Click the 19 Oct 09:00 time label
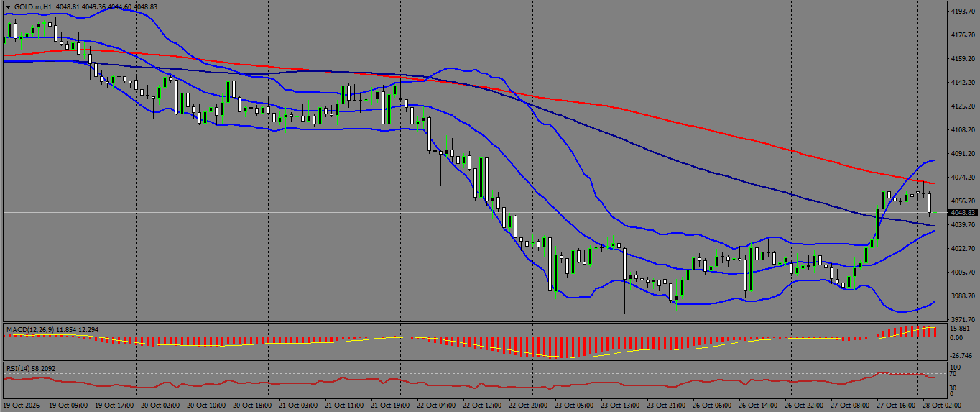The width and height of the screenshot is (980, 412). tap(69, 406)
